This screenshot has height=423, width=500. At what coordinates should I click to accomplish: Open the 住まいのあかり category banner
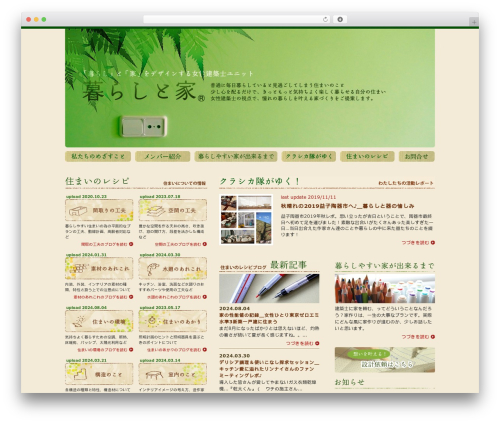coord(173,321)
